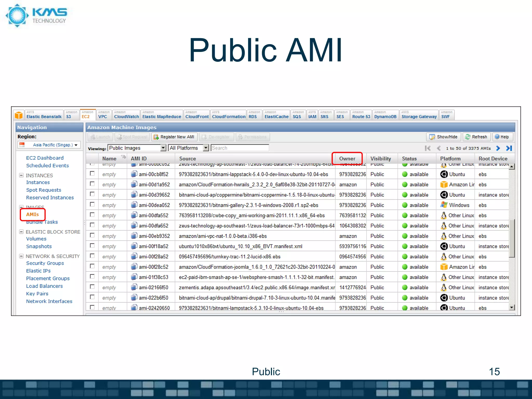
Task: Check the box for ami-00dfa552
Action: point(92,215)
